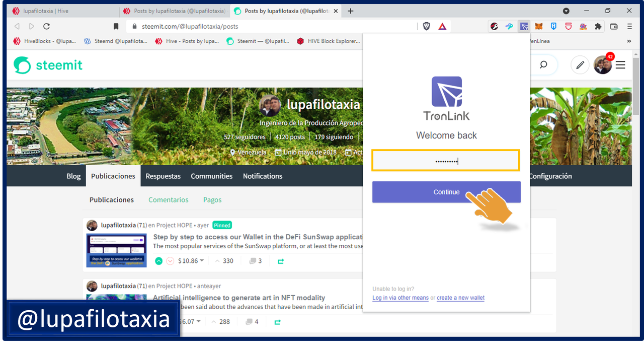Upvote the SunSwap wallet post
The width and height of the screenshot is (644, 350).
[x=158, y=261]
